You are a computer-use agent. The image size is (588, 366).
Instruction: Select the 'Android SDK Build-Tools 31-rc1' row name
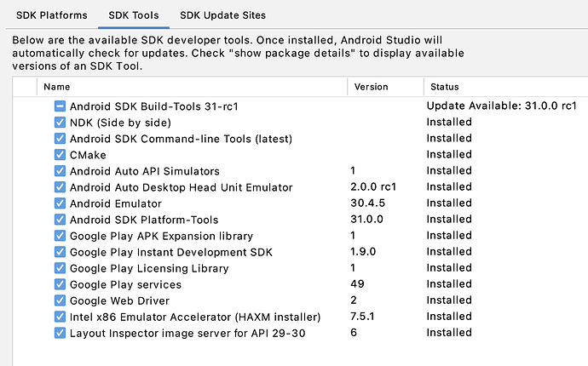[x=153, y=106]
